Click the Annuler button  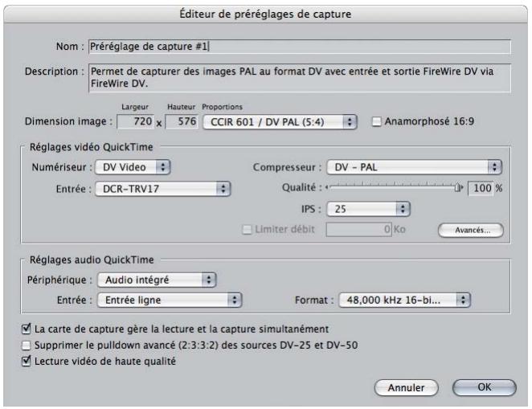click(406, 387)
